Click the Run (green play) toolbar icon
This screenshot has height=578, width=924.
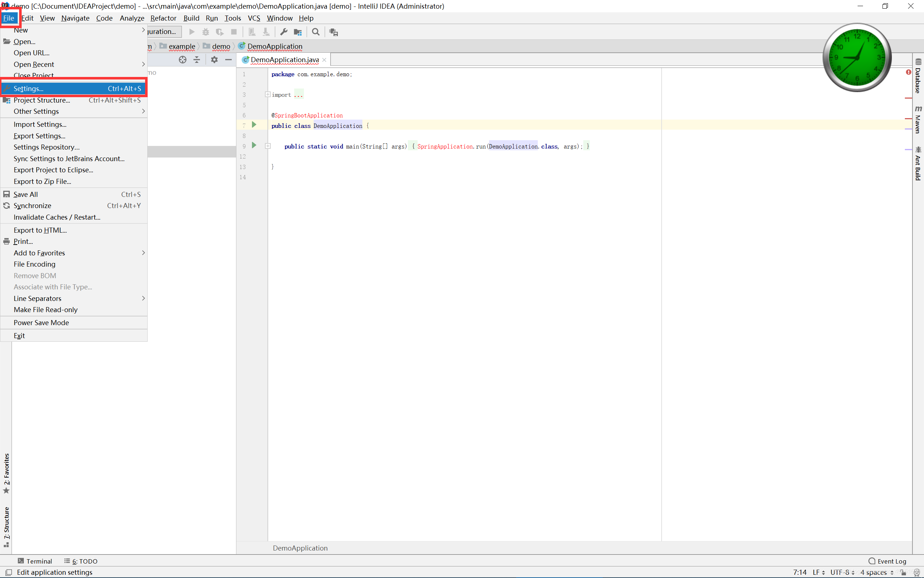coord(192,32)
